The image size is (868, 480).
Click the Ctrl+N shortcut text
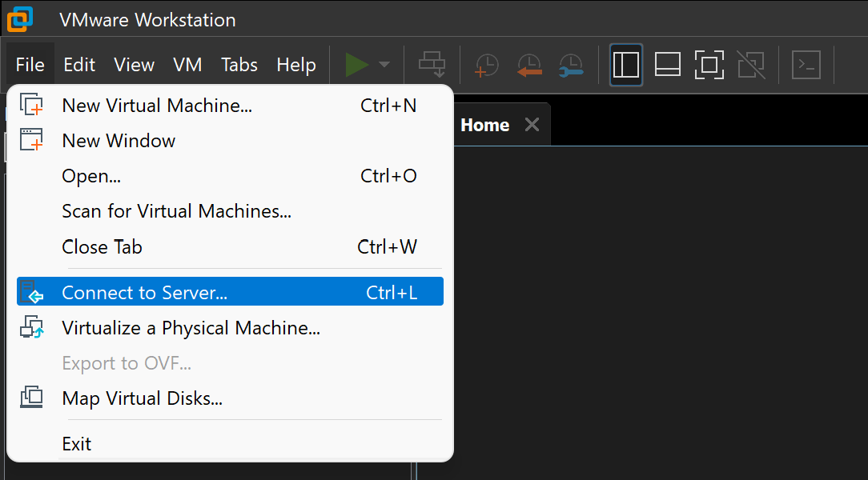(388, 105)
